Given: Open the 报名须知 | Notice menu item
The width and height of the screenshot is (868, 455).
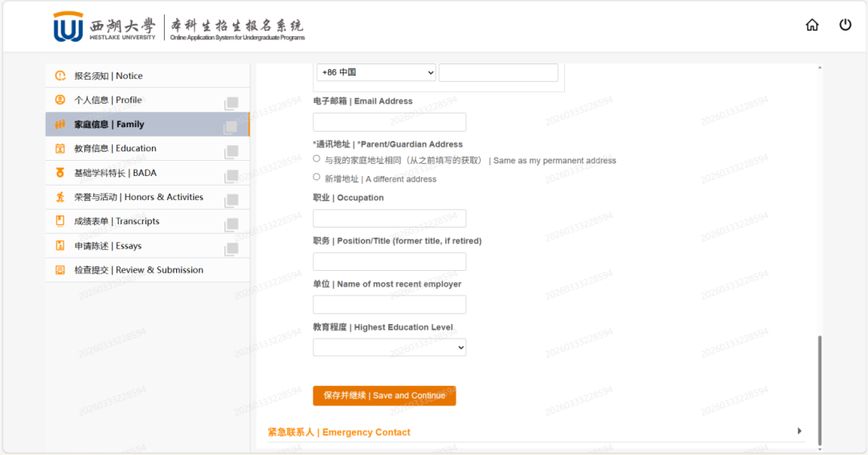Looking at the screenshot, I should (x=148, y=76).
